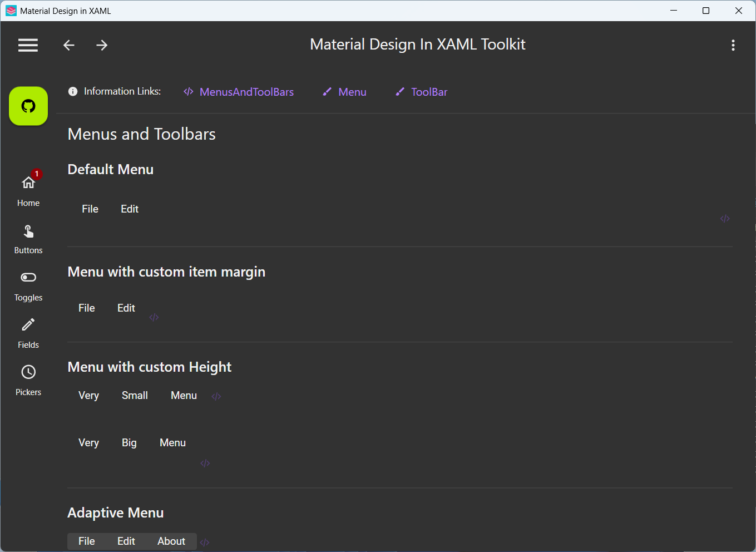Click the Big menu item

(129, 443)
